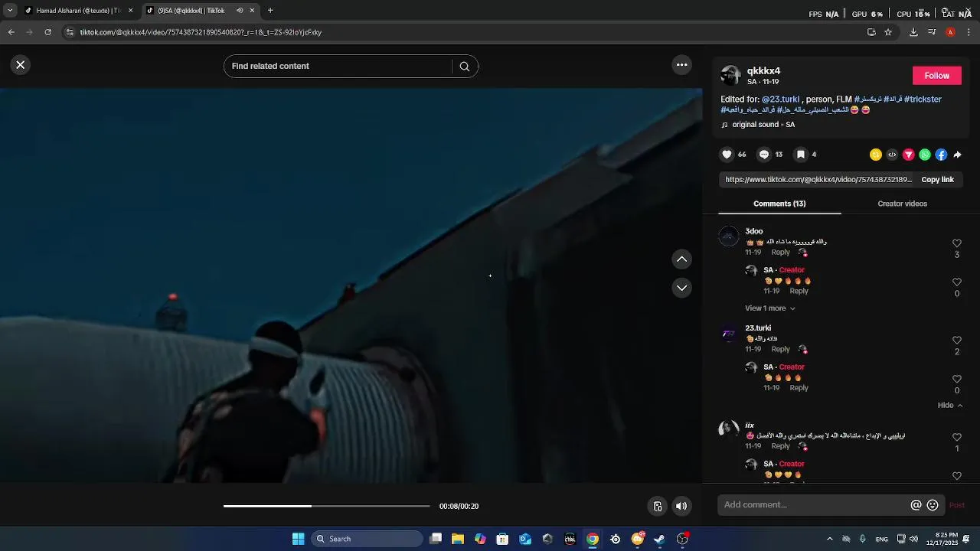980x551 pixels.
Task: Hide replies under 23.turki comment
Action: click(950, 406)
